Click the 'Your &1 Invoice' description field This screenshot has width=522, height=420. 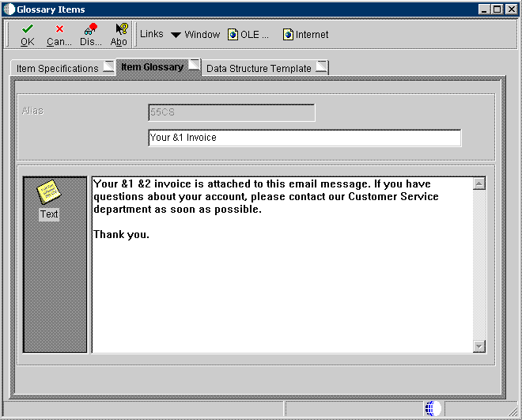[x=304, y=138]
